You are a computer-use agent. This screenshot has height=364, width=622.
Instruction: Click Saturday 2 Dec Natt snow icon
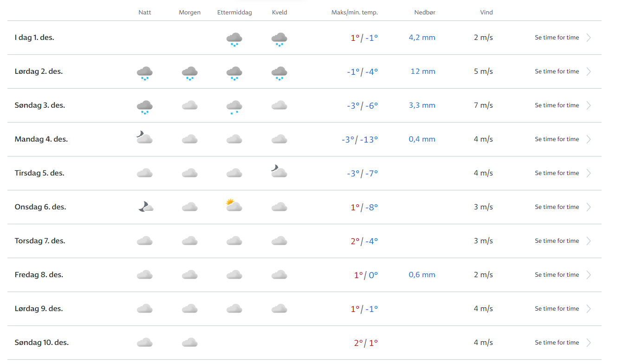[x=145, y=72]
